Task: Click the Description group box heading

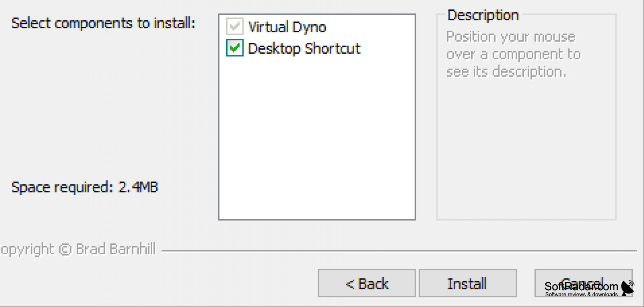Action: click(483, 15)
